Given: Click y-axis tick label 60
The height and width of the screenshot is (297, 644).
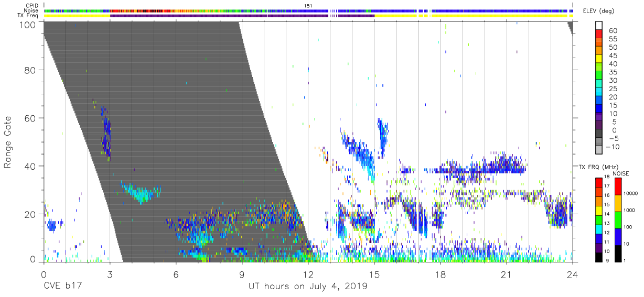Looking at the screenshot, I should (30, 118).
